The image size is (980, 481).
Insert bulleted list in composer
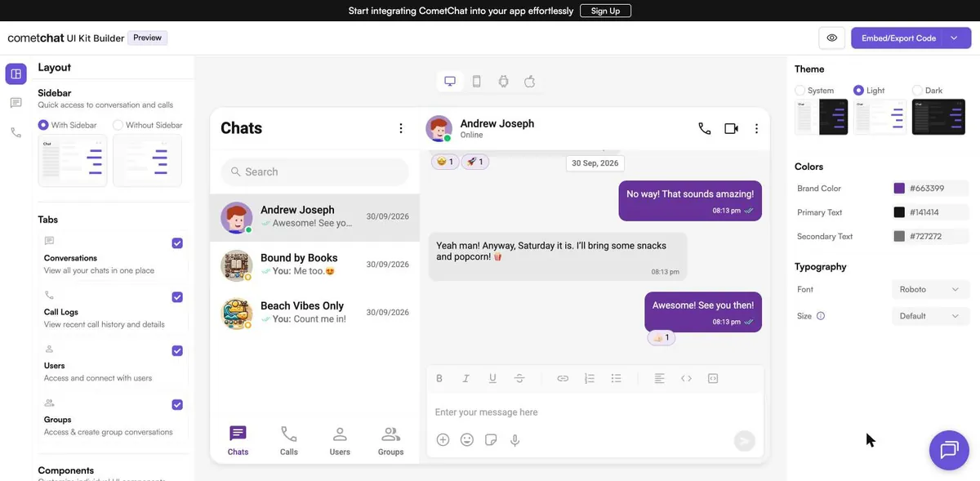pos(617,378)
